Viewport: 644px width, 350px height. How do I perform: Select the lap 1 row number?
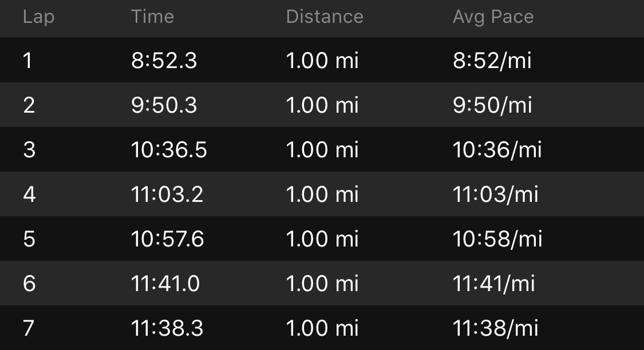[28, 61]
